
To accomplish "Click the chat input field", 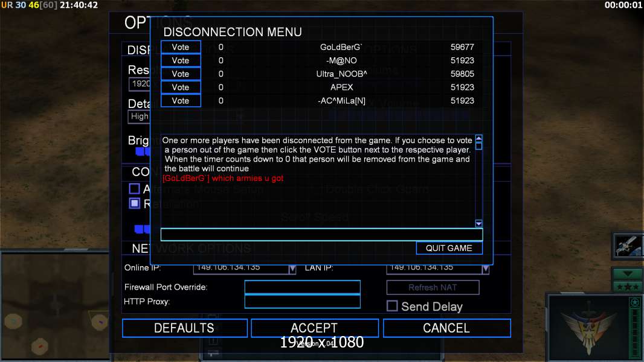I will [321, 235].
